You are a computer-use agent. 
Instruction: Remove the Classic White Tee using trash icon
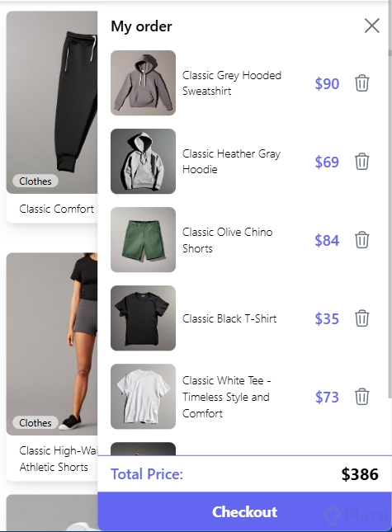coord(361,397)
